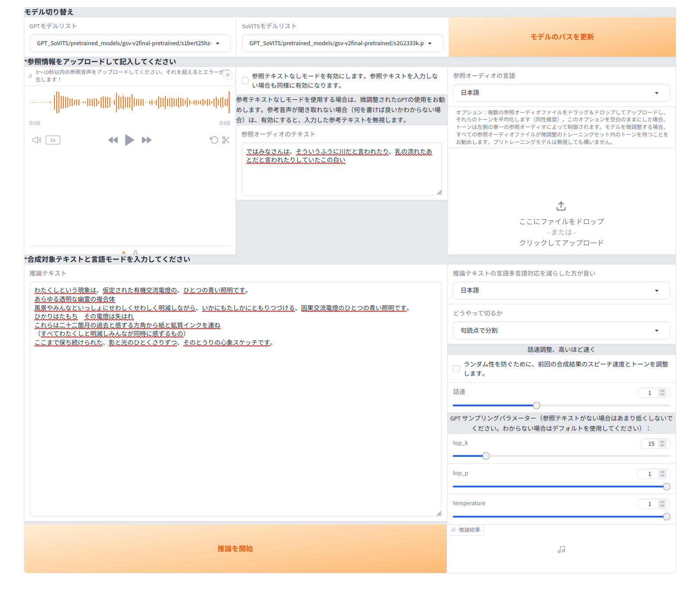700x592 pixels.
Task: Click the top_k slider handle
Action: pyautogui.click(x=486, y=456)
